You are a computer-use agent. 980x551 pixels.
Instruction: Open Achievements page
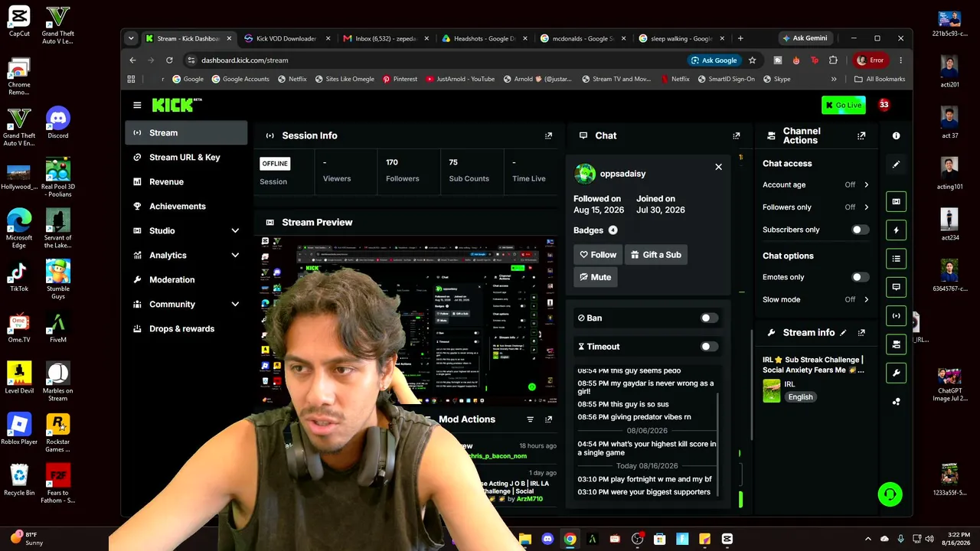click(186, 206)
